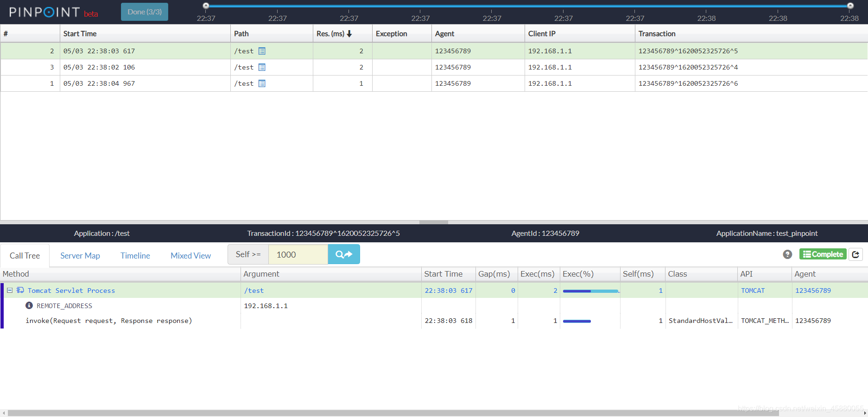Sort by Transaction column header
Image resolution: width=868 pixels, height=417 pixels.
point(751,34)
